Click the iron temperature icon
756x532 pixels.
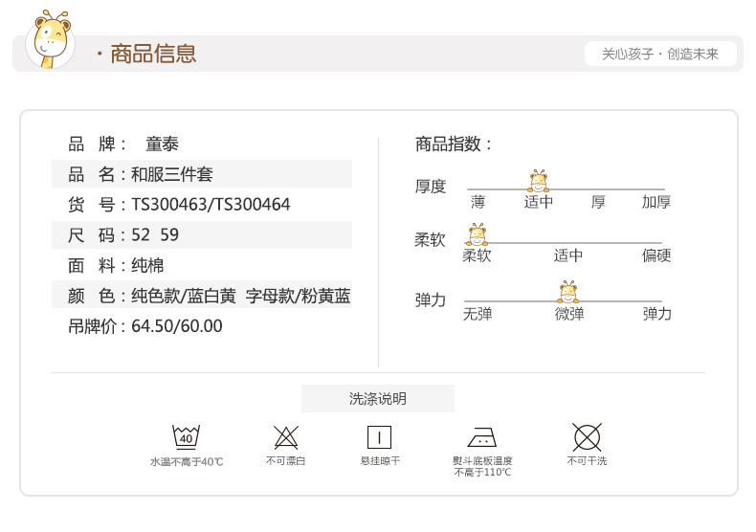click(x=481, y=438)
